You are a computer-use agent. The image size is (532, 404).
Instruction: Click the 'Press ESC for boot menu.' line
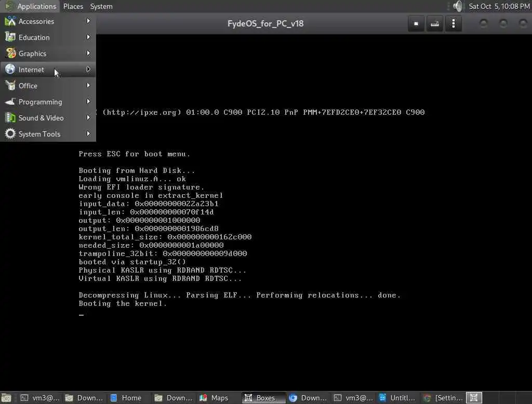(135, 154)
